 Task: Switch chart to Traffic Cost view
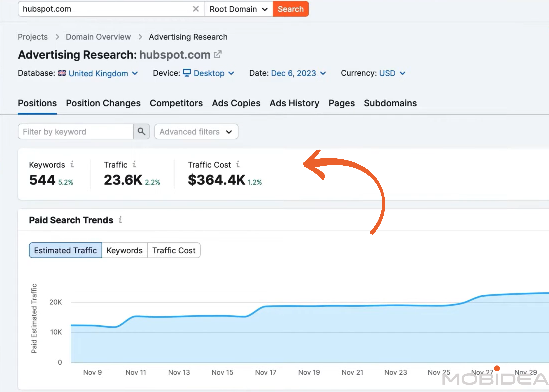(x=174, y=250)
